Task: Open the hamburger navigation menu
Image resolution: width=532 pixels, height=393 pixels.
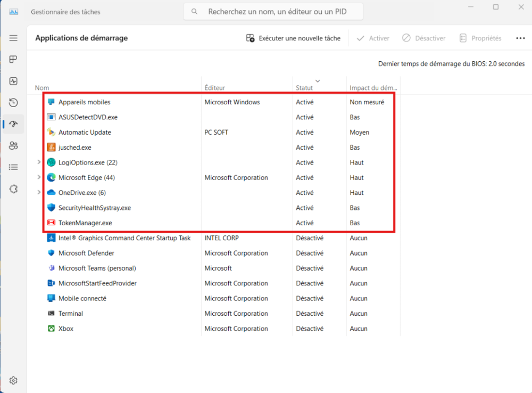Action: 13,38
